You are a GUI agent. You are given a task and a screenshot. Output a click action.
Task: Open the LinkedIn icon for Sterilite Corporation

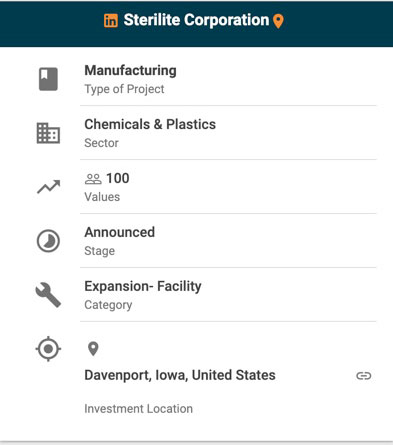tap(111, 21)
